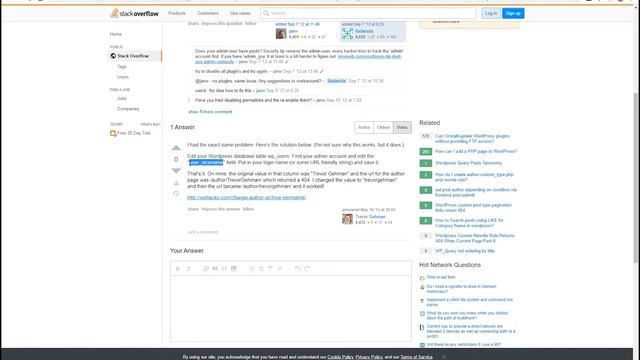
Task: Click the Stack Overflow logo in the header
Action: pyautogui.click(x=134, y=13)
